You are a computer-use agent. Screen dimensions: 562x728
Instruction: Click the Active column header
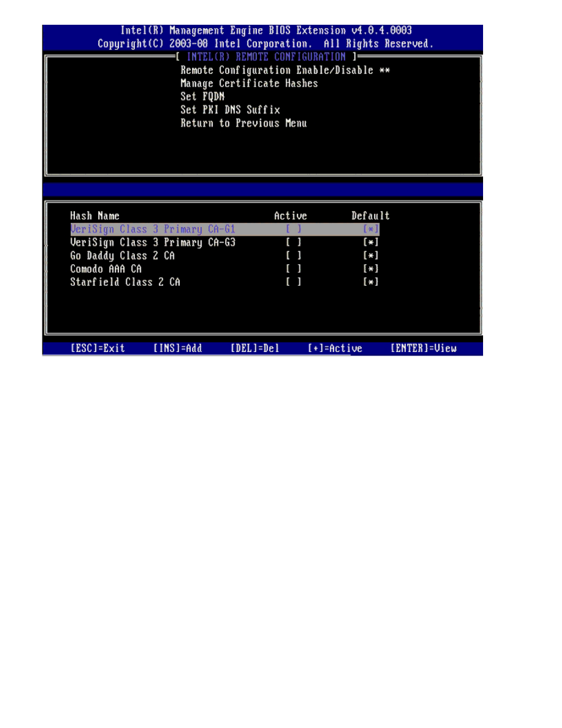290,216
